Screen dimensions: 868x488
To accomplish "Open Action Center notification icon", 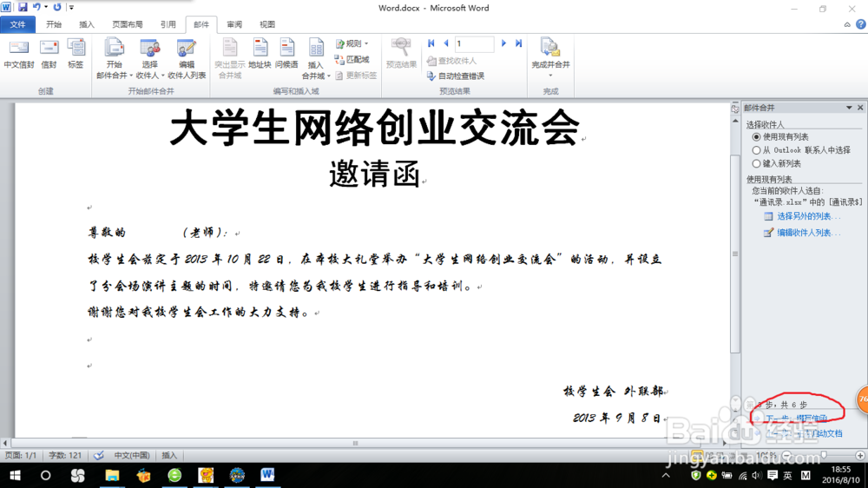I will point(773,475).
